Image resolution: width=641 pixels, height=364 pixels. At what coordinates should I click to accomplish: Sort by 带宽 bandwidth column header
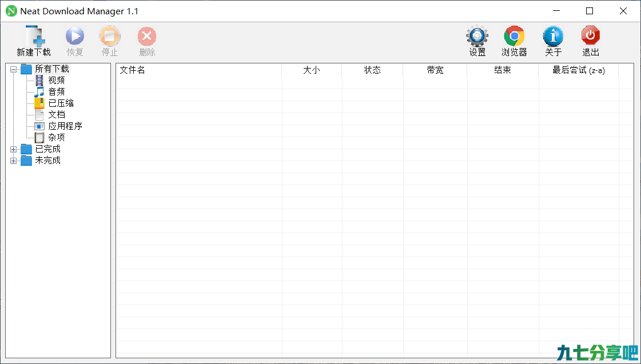435,70
